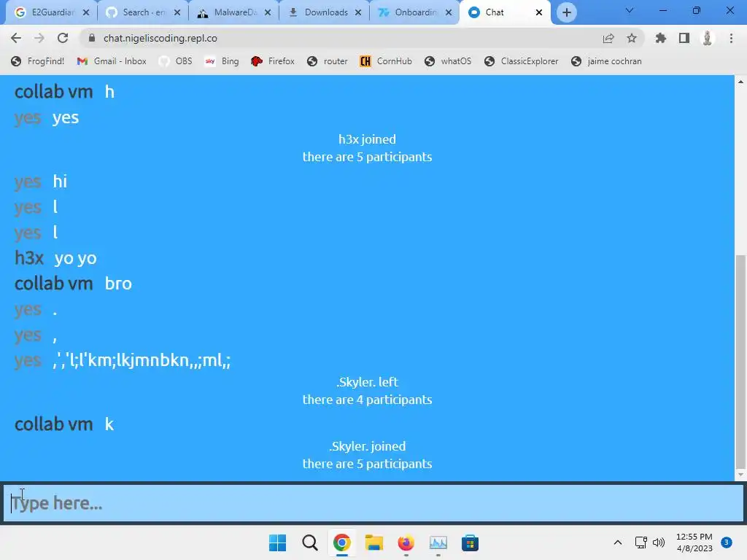Open Windows taskbar Search
The width and height of the screenshot is (747, 560).
pos(309,542)
